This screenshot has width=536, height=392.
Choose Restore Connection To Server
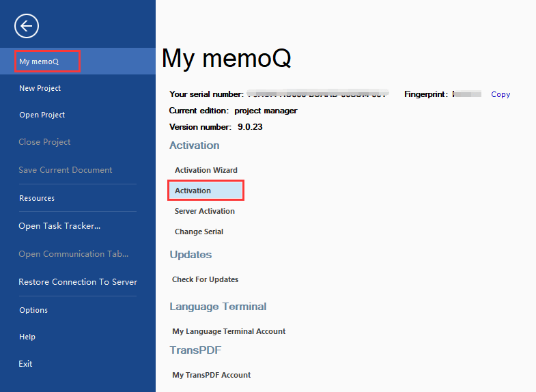[x=78, y=282]
